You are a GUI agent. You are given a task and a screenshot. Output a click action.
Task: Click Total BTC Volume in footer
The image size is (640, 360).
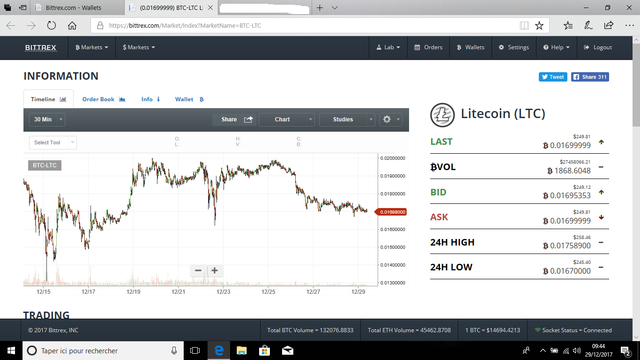[310, 330]
